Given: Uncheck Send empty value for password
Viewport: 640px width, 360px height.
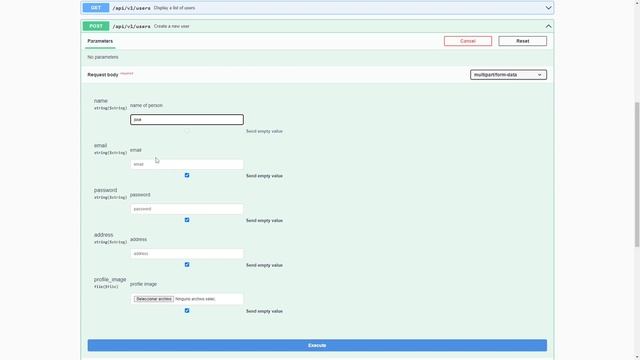Looking at the screenshot, I should (x=187, y=220).
